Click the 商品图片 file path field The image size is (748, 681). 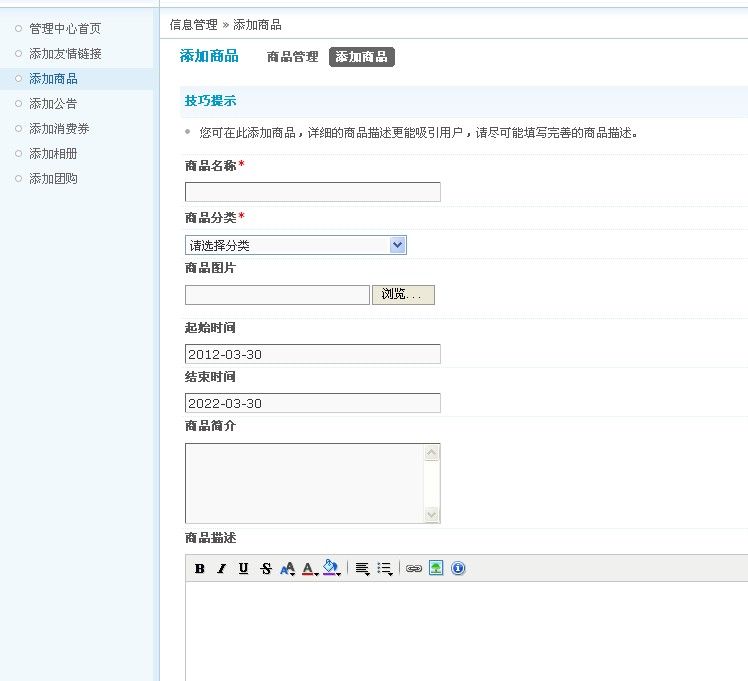point(277,295)
